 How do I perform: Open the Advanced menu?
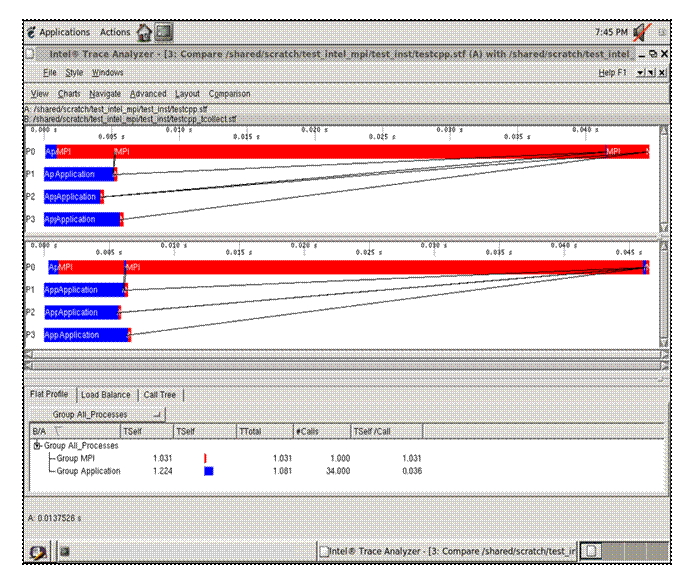click(148, 94)
